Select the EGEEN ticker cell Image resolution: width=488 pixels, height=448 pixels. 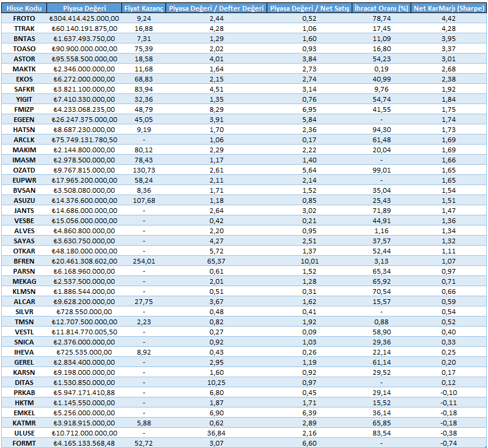click(x=24, y=120)
